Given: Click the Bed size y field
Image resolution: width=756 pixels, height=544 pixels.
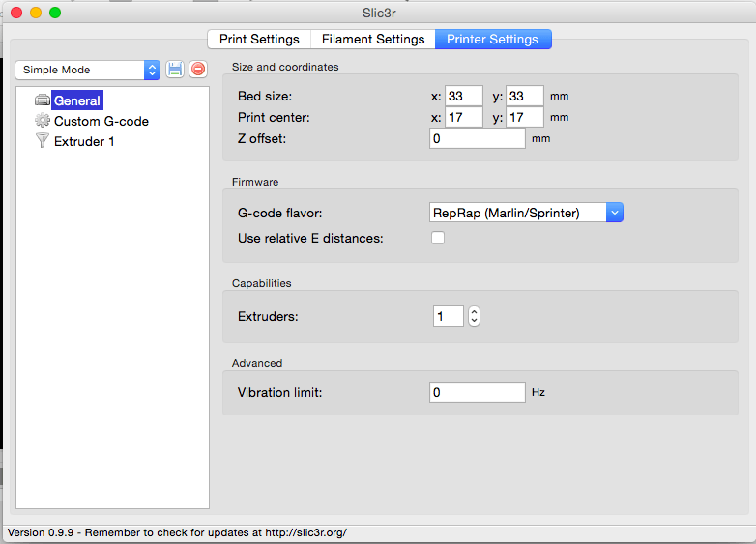Looking at the screenshot, I should pos(525,96).
